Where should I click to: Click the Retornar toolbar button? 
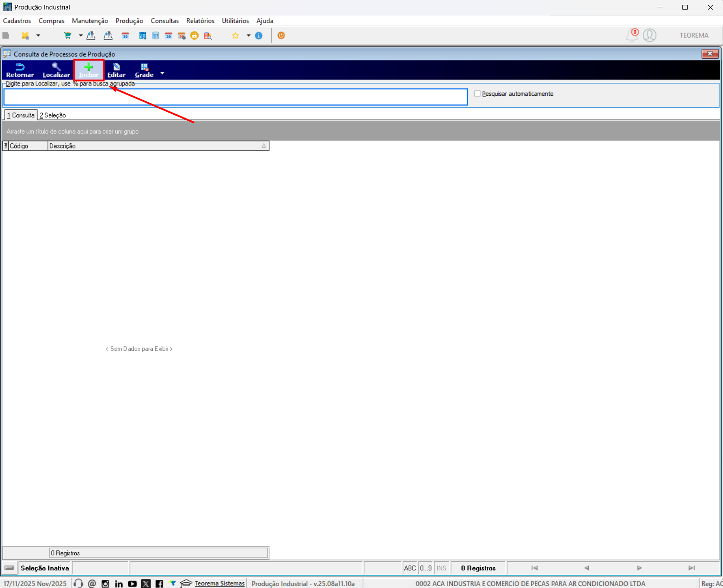[20, 70]
